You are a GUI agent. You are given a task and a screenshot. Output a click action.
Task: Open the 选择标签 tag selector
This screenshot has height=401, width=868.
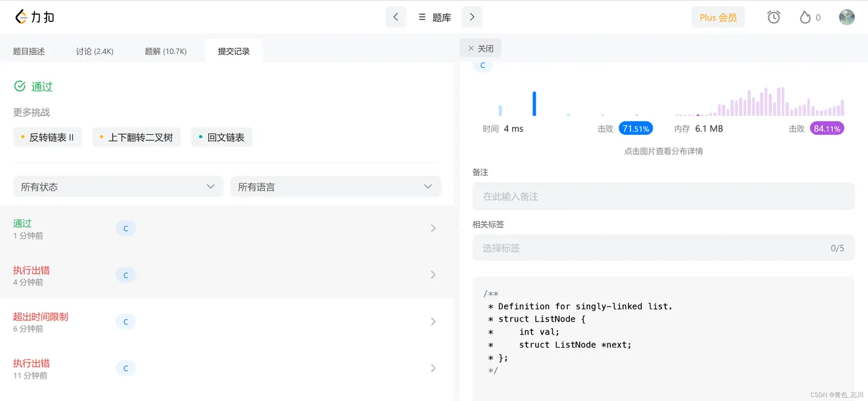[663, 248]
